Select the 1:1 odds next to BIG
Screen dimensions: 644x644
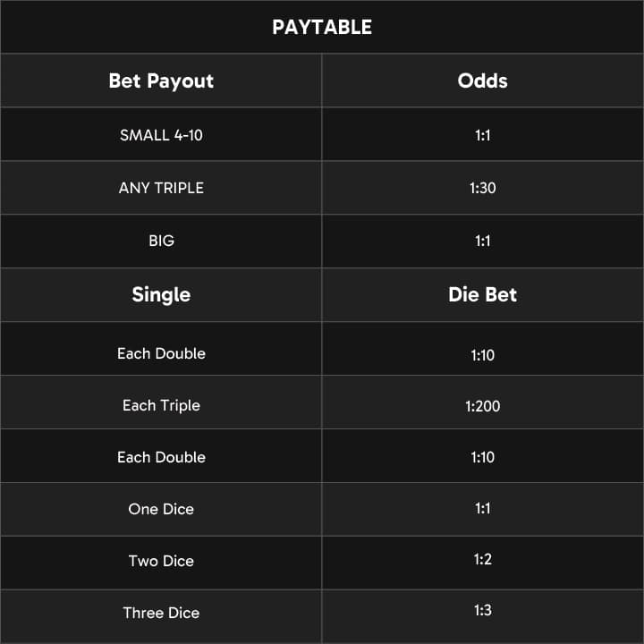[x=483, y=241]
